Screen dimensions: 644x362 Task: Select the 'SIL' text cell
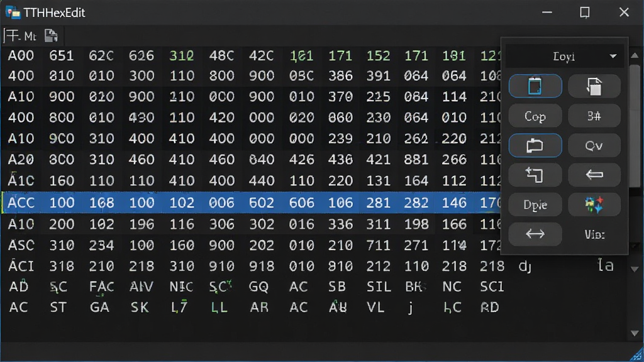tap(378, 287)
